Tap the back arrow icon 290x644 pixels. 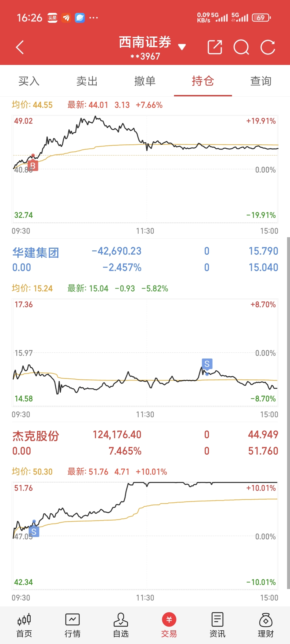click(20, 47)
